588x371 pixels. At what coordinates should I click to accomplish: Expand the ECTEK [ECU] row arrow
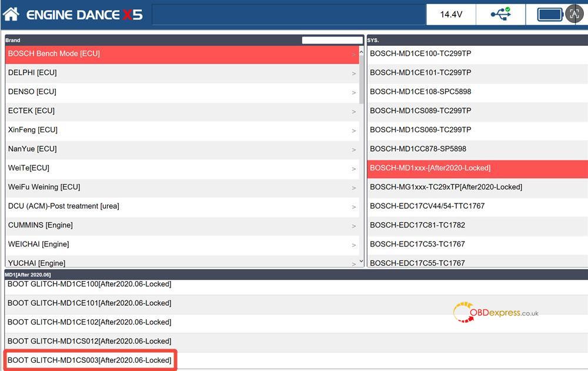(x=353, y=112)
